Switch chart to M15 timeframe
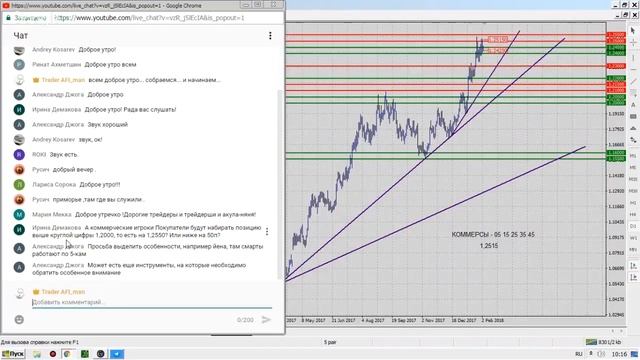The width and height of the screenshot is (640, 360). 633,179
